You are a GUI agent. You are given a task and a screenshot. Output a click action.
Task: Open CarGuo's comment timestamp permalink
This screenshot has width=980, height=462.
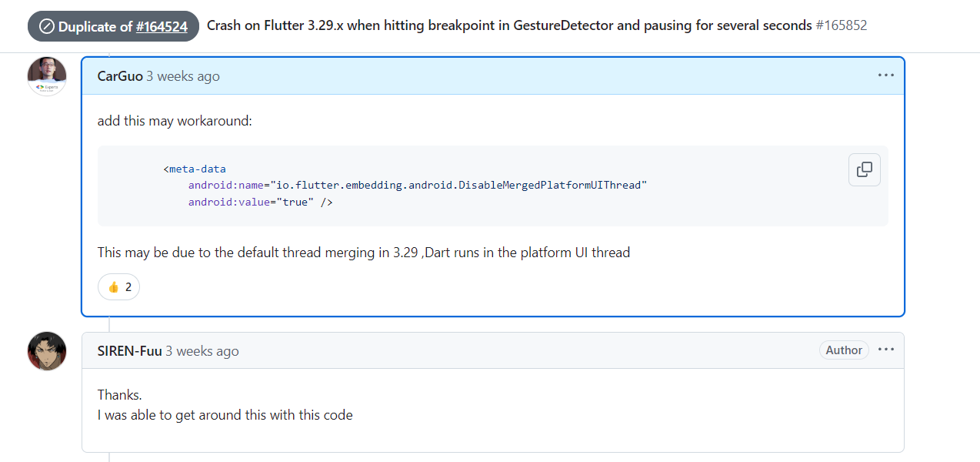click(183, 76)
